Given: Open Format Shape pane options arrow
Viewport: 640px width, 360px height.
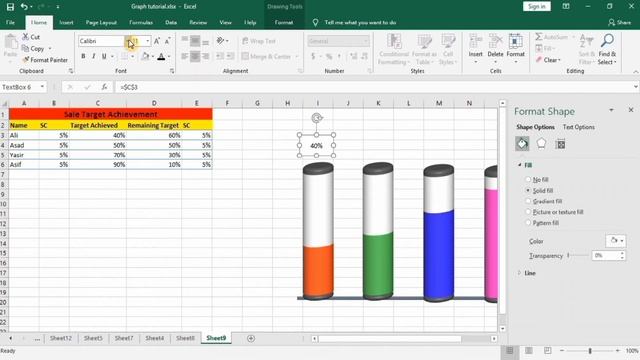Looking at the screenshot, I should click(611, 110).
